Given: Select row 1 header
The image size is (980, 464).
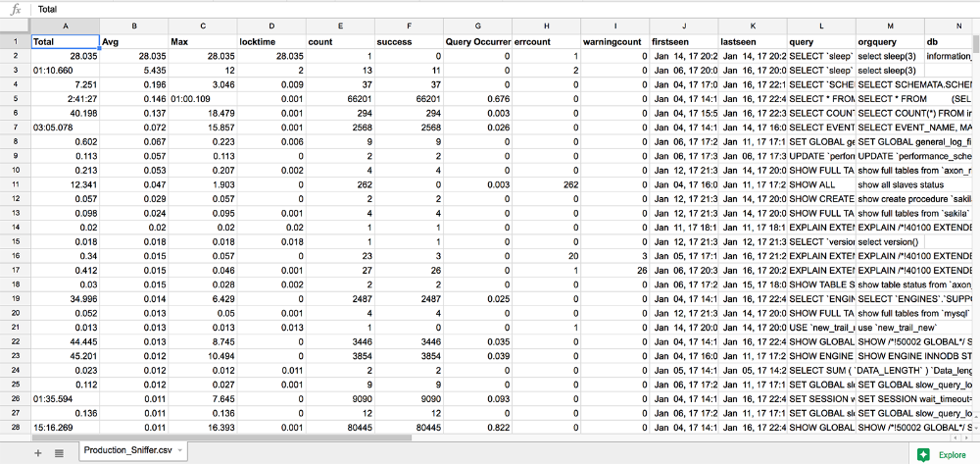Looking at the screenshot, I should point(15,42).
